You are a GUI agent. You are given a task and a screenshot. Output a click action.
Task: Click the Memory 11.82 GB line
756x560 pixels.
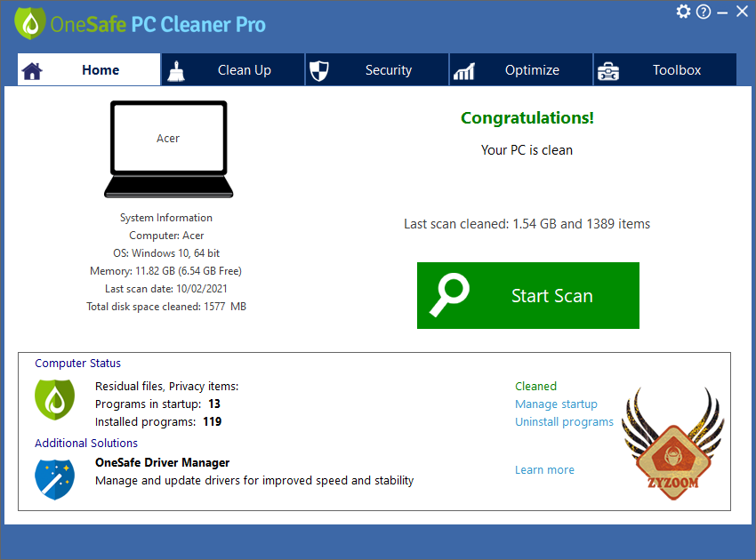(165, 271)
